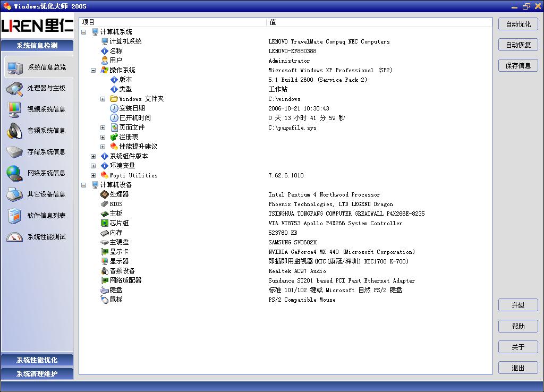The width and height of the screenshot is (544, 392).
Task: Click value "C:\pagefile.sys"
Action: pos(292,127)
